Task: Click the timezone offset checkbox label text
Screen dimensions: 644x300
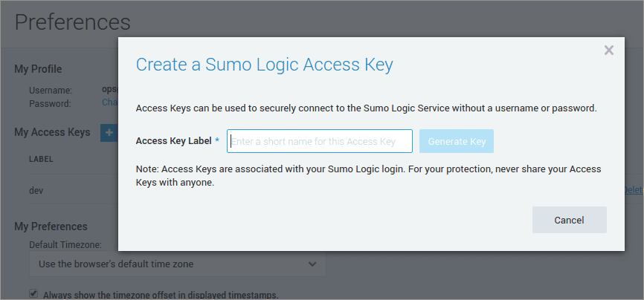Action: click(160, 295)
